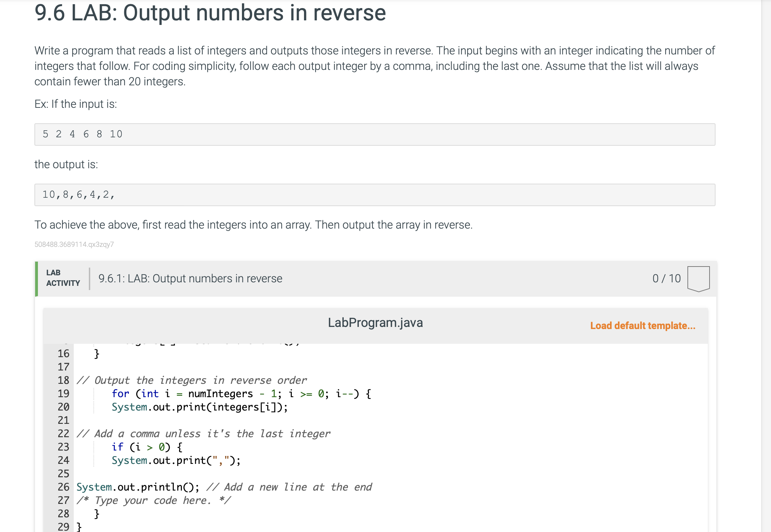Viewport: 771px width, 532px height.
Task: Click the Type your code here comment
Action: 153,500
